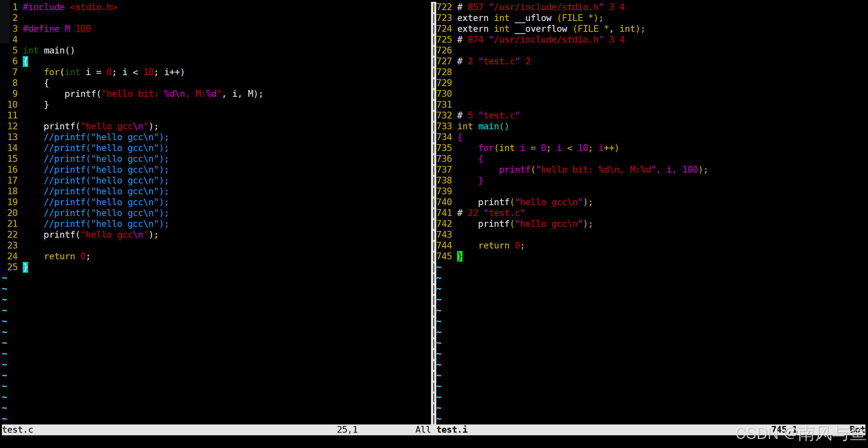Click the test.c status bar label
Image resolution: width=868 pixels, height=448 pixels.
(x=18, y=430)
